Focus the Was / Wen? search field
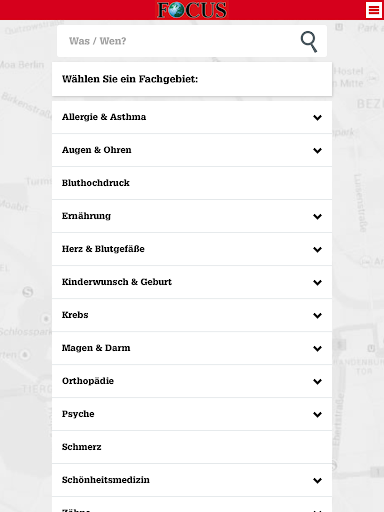The image size is (384, 512). click(x=192, y=41)
